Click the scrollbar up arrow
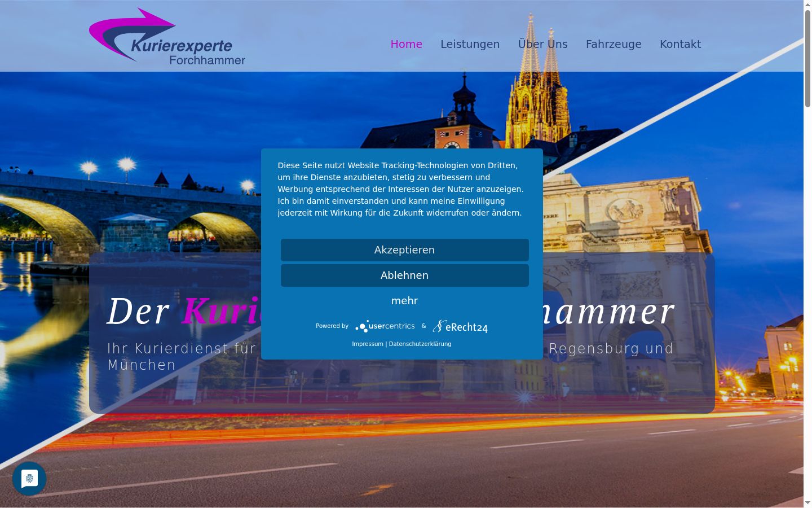The height and width of the screenshot is (508, 812). pyautogui.click(x=807, y=5)
